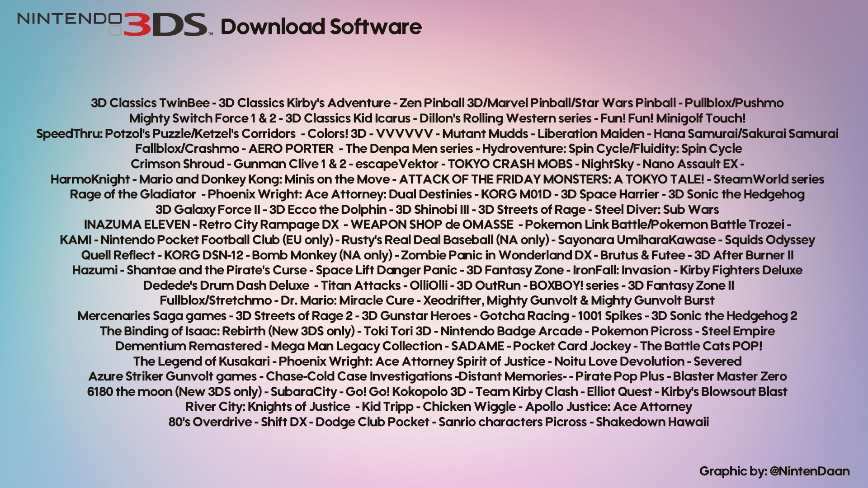
Task: Click 'KORG M01D' title
Action: pyautogui.click(x=516, y=194)
